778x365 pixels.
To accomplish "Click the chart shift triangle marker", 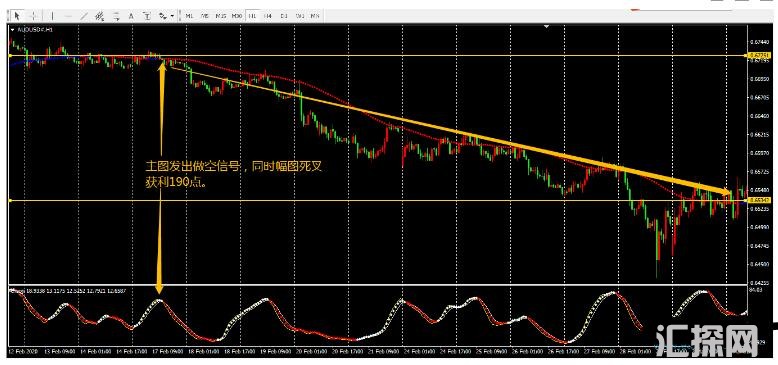I will 546,26.
